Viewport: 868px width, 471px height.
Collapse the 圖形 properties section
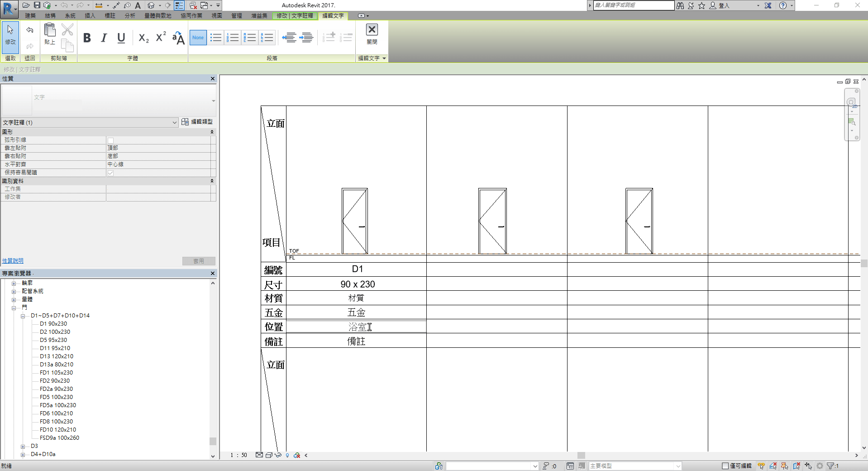click(211, 132)
